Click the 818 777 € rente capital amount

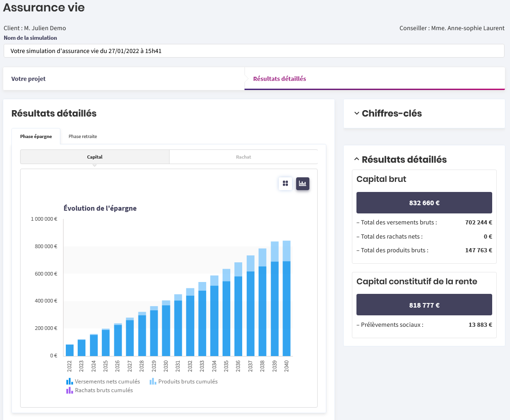tap(424, 305)
